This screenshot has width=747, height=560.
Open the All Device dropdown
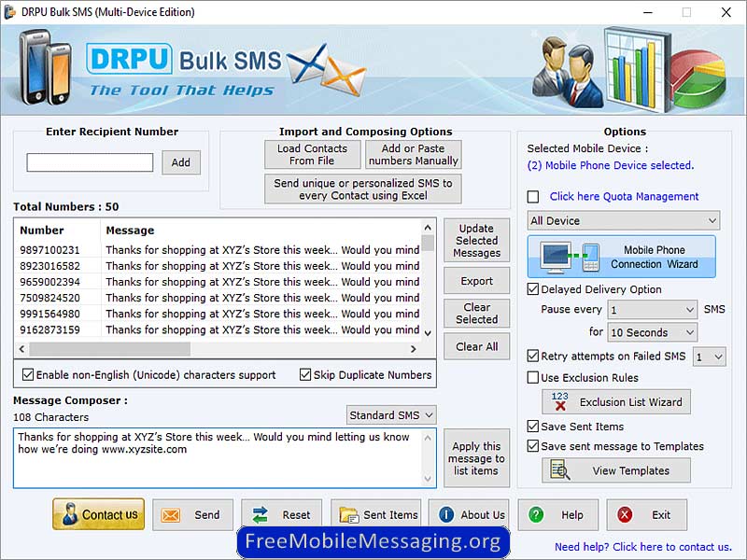pos(623,221)
